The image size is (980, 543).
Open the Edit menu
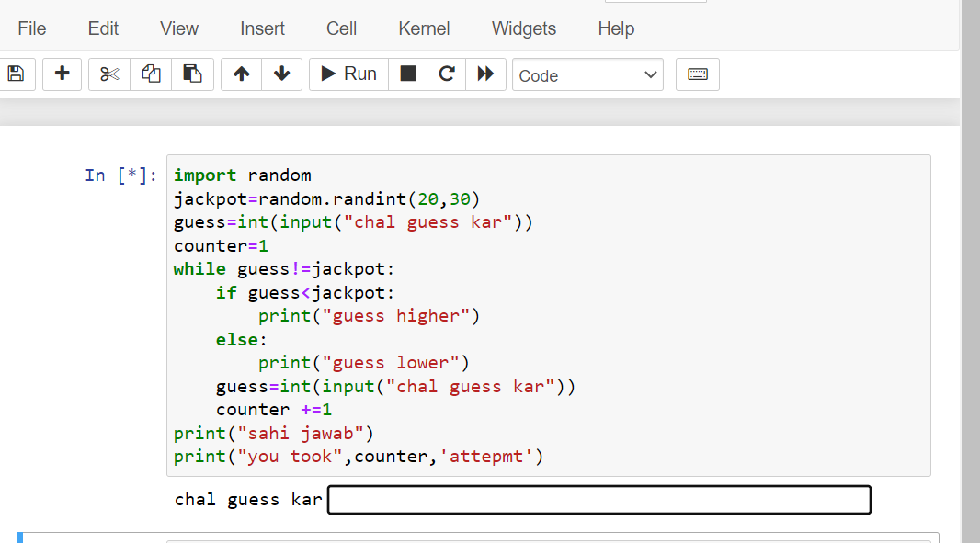(x=103, y=28)
